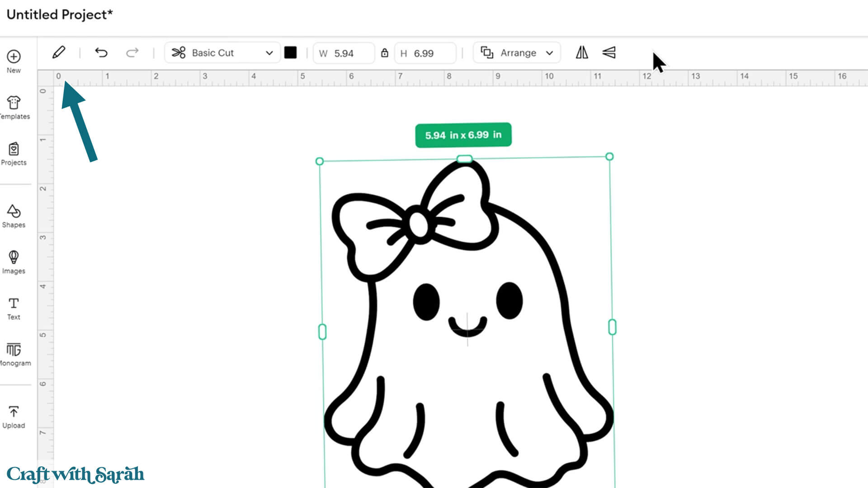Screen dimensions: 868x488
Task: Click the pencil edit icon
Action: [x=59, y=52]
